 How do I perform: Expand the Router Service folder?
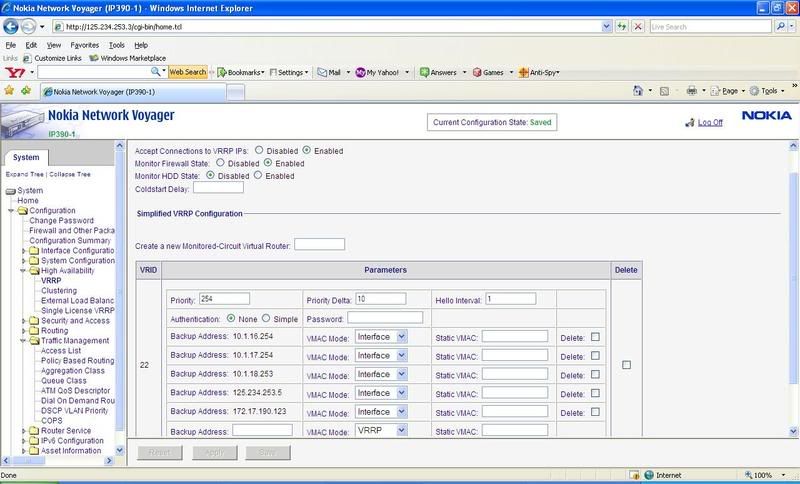23,430
